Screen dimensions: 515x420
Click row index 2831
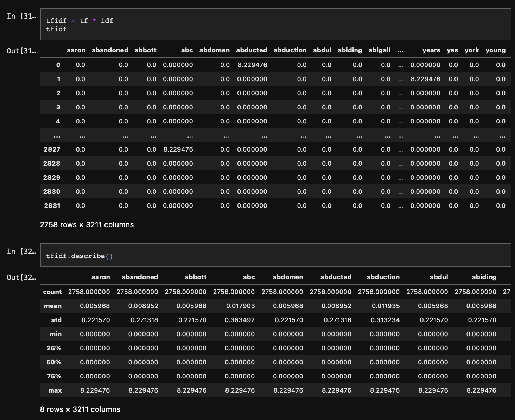52,206
